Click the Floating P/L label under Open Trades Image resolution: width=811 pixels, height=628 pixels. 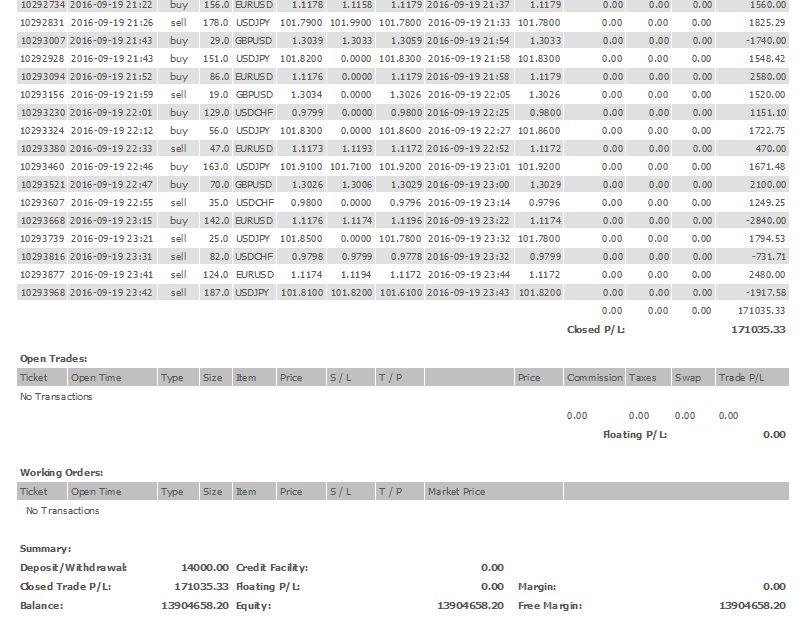(635, 435)
